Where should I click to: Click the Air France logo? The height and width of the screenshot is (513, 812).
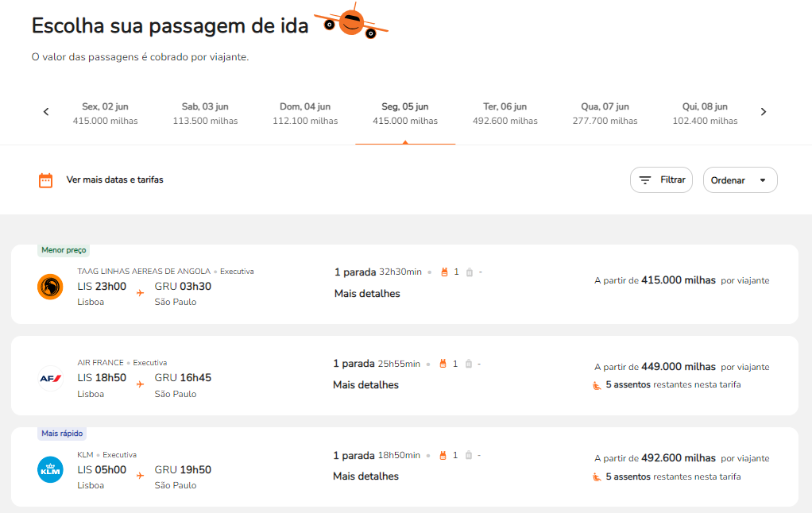point(50,379)
